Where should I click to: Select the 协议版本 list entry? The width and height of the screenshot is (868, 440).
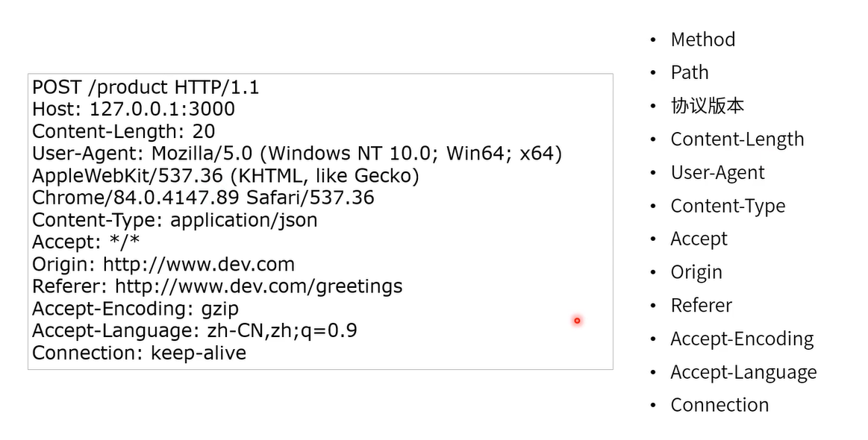tap(708, 106)
